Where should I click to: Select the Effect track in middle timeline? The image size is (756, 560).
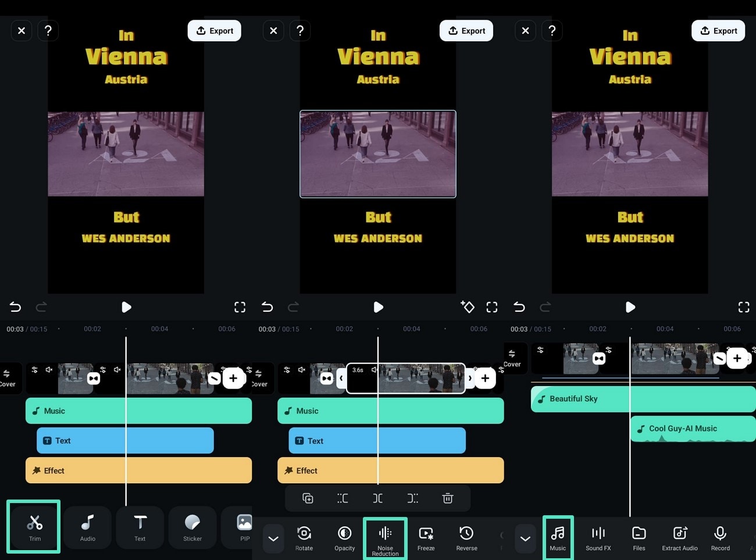click(x=390, y=470)
